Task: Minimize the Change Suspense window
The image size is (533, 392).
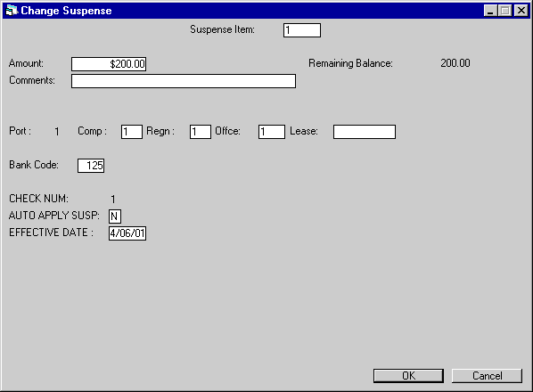Action: click(x=490, y=11)
